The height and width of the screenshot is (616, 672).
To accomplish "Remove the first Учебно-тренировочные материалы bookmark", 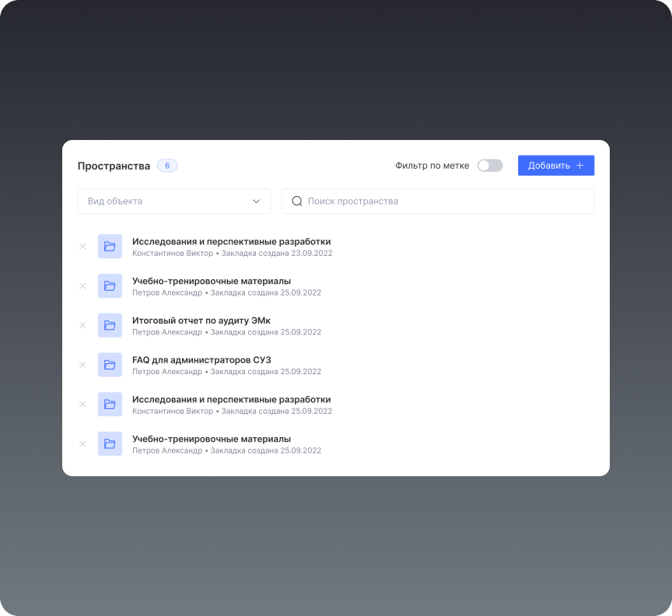I will (82, 286).
